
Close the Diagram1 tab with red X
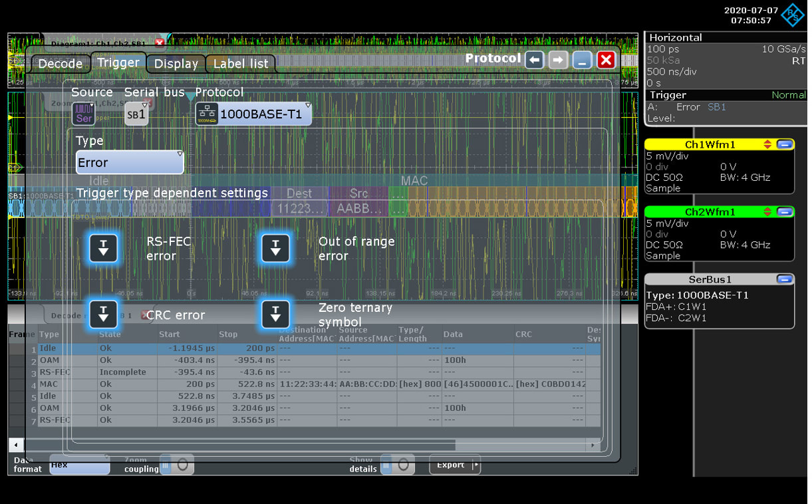[160, 43]
